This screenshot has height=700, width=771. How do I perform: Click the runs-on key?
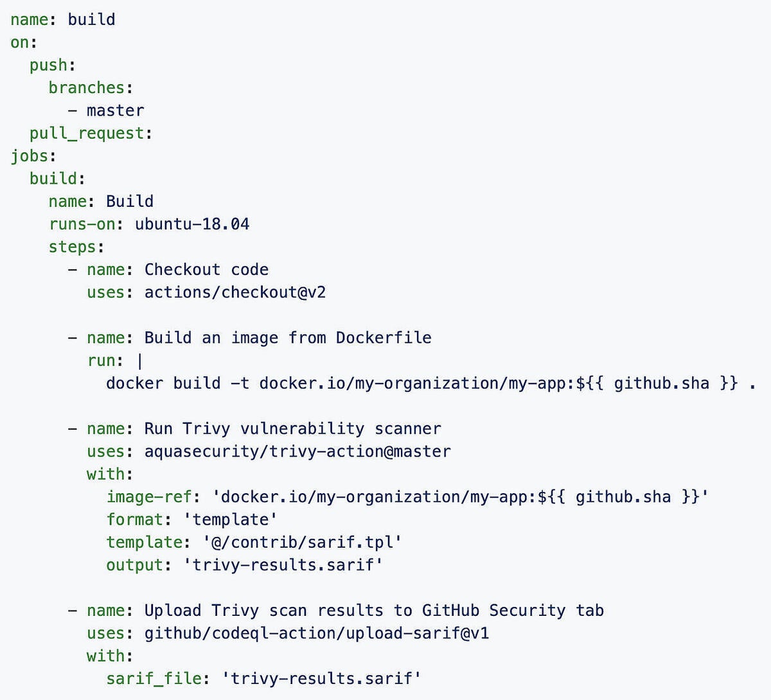pyautogui.click(x=82, y=224)
